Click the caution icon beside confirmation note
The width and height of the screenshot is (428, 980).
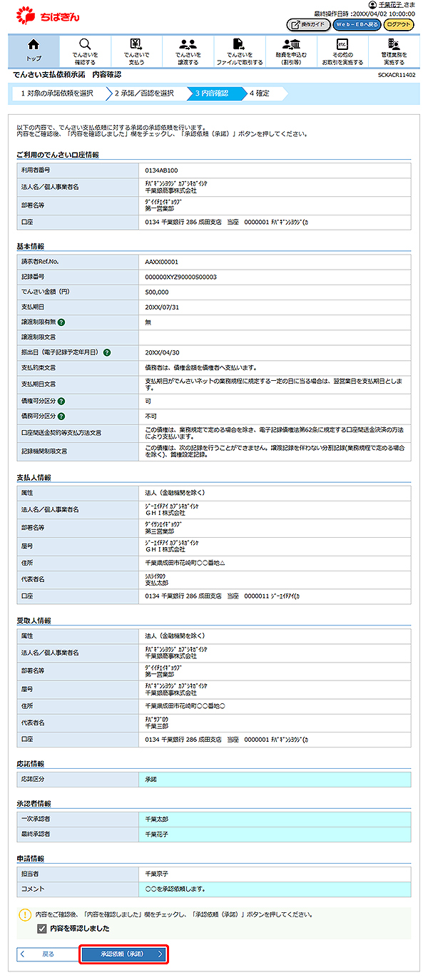click(26, 914)
